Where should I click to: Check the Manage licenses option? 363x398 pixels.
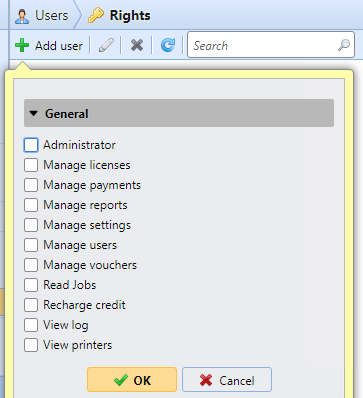pyautogui.click(x=31, y=165)
